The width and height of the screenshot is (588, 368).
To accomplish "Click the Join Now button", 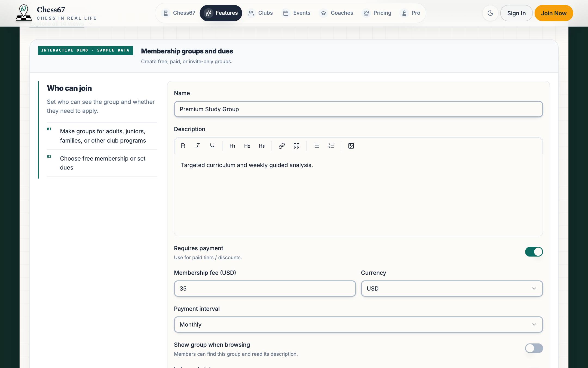I will pyautogui.click(x=554, y=13).
